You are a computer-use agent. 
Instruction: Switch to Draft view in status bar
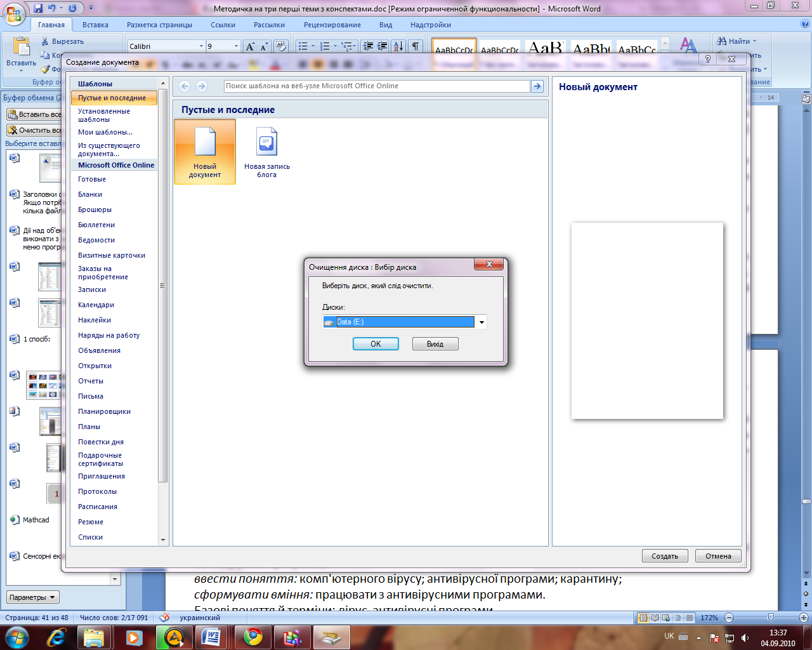[x=689, y=618]
